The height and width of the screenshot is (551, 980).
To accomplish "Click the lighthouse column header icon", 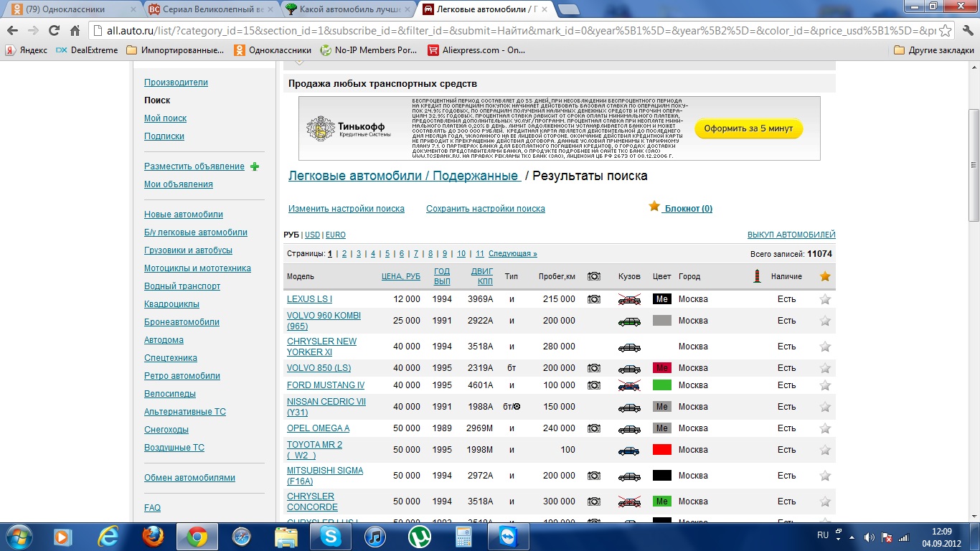I will pyautogui.click(x=757, y=276).
